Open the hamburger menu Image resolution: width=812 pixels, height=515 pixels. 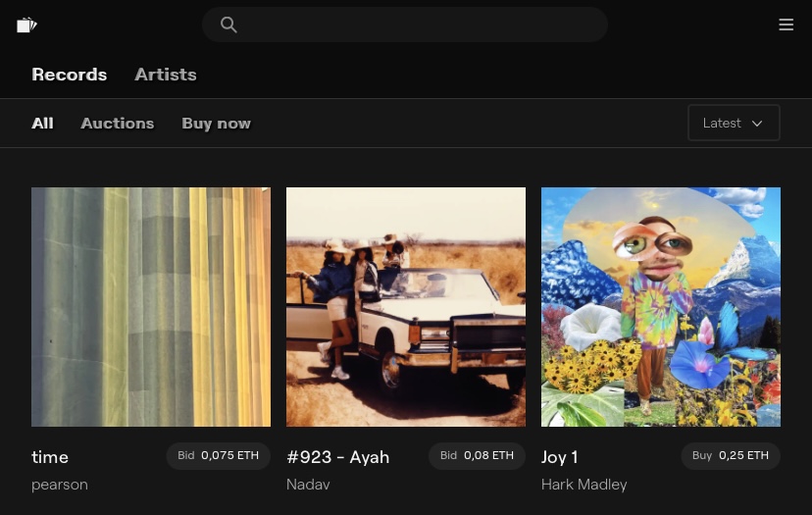[786, 25]
